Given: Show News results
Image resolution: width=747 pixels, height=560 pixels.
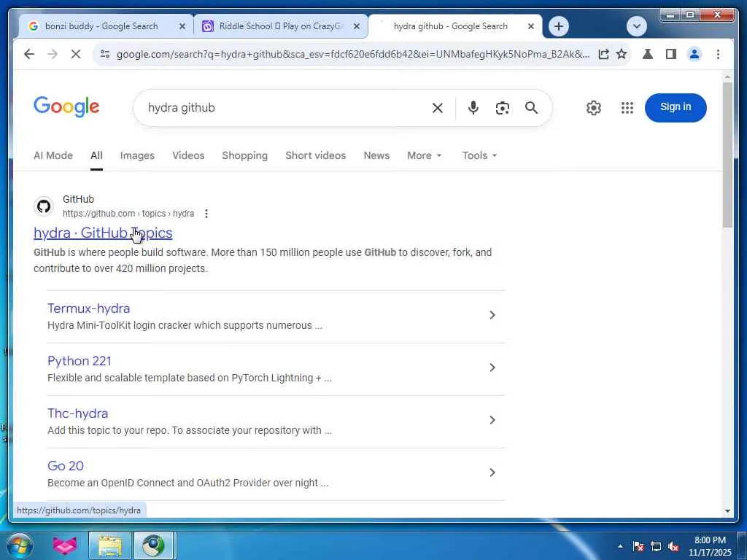Looking at the screenshot, I should (376, 156).
